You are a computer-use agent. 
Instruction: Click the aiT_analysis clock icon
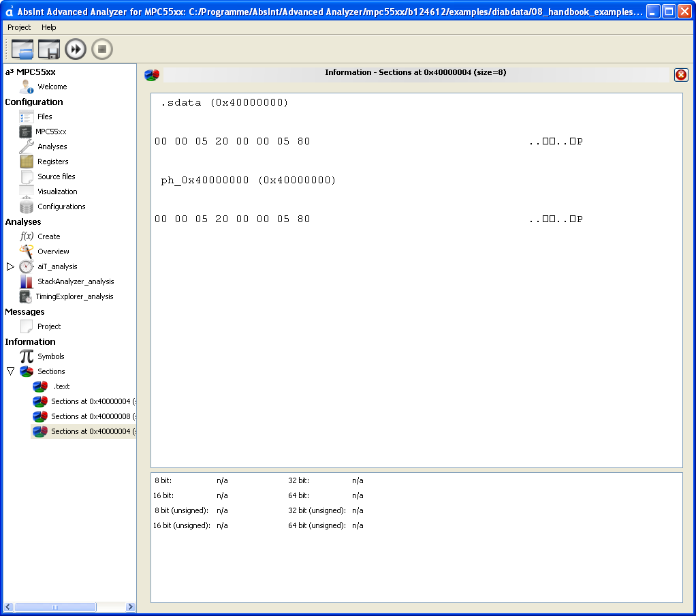pyautogui.click(x=26, y=266)
